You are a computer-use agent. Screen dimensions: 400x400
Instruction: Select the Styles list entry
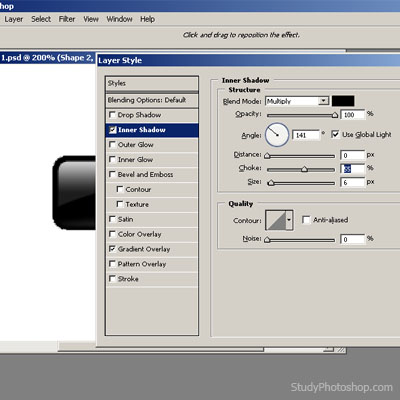(152, 83)
